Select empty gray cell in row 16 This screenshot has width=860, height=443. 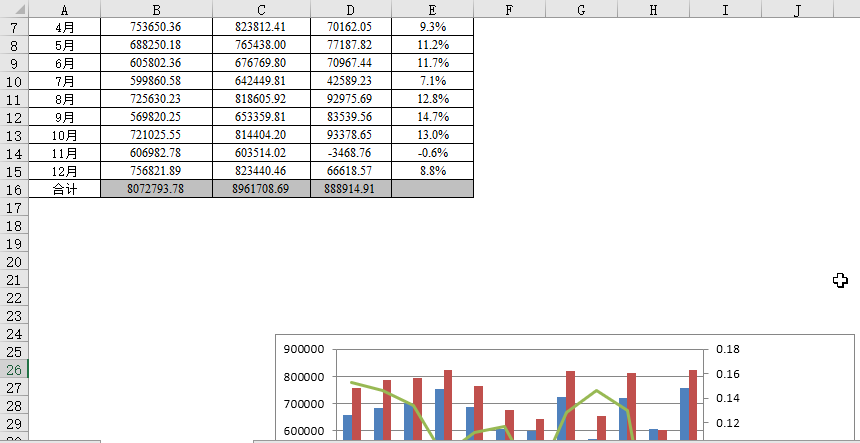432,189
